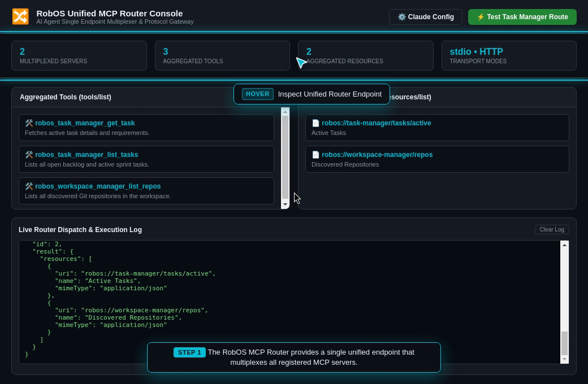
Task: Click the tools list scrollbar down arrow
Action: click(x=285, y=204)
